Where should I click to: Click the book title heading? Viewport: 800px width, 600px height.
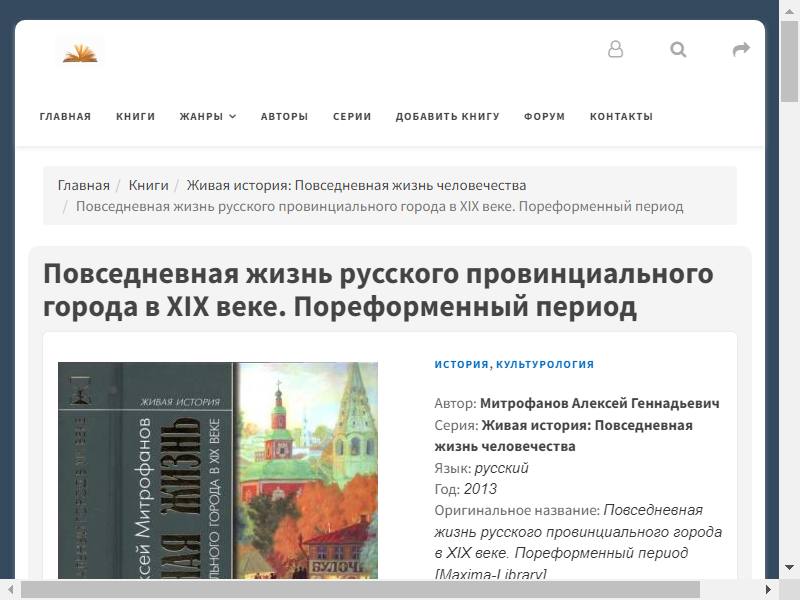point(378,290)
